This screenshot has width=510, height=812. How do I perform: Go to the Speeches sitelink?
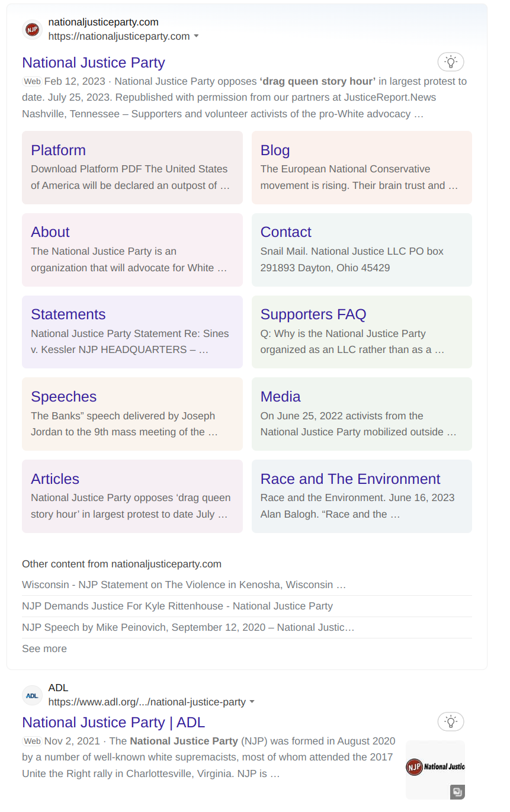tap(63, 397)
